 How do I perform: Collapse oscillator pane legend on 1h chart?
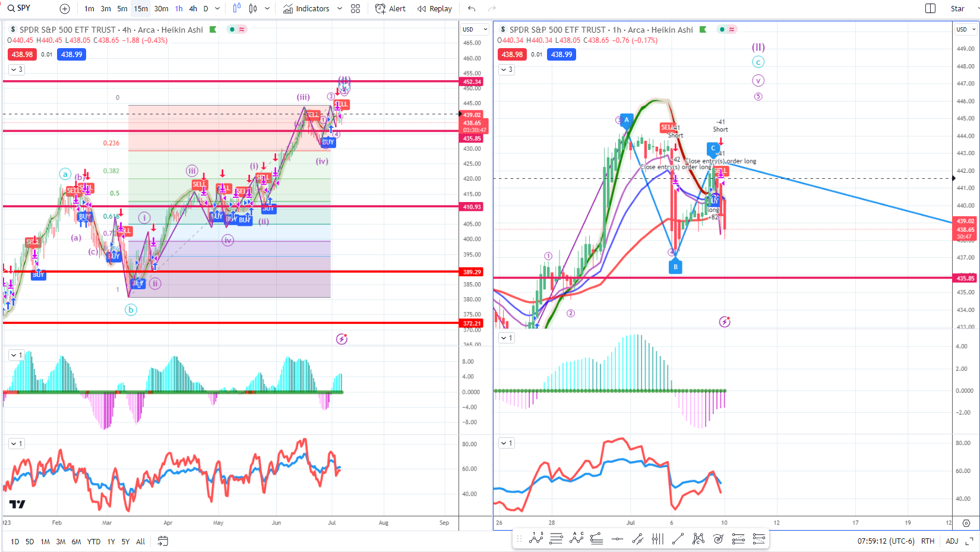click(x=506, y=443)
